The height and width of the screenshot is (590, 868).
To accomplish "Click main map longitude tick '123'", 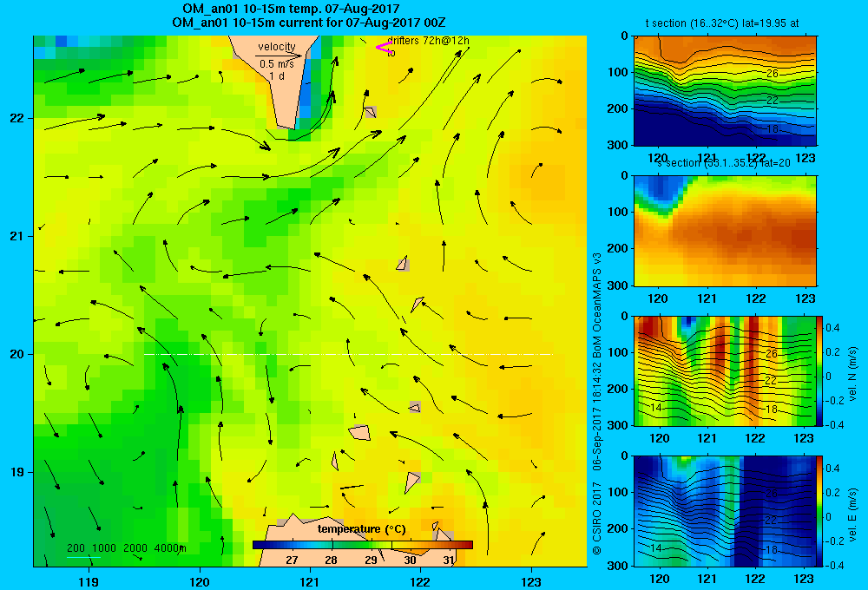I will 531,581.
